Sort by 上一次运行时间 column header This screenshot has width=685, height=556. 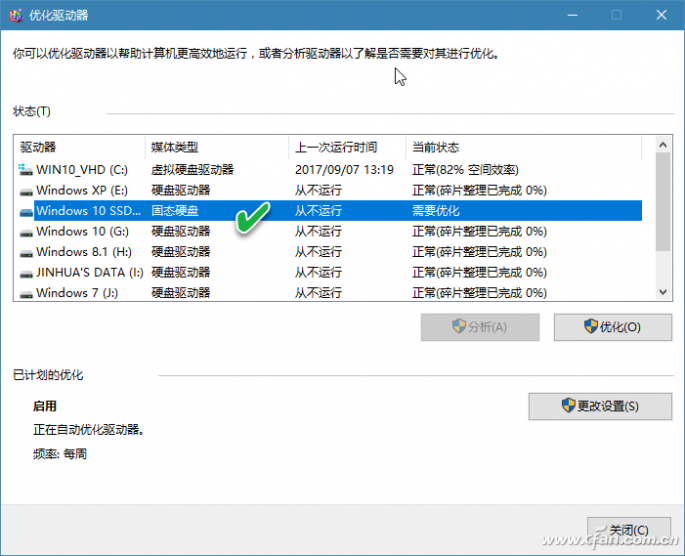coord(347,147)
